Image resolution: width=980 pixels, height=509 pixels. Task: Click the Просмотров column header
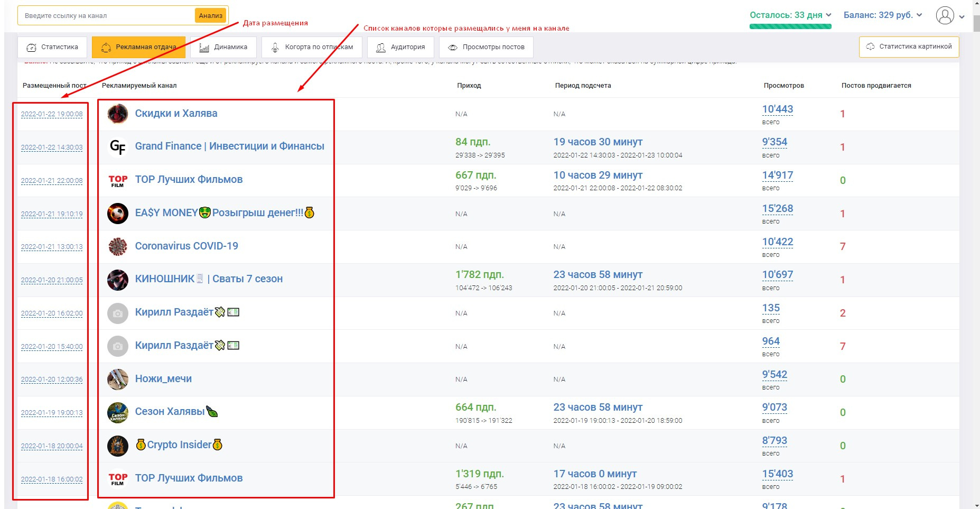pyautogui.click(x=783, y=85)
